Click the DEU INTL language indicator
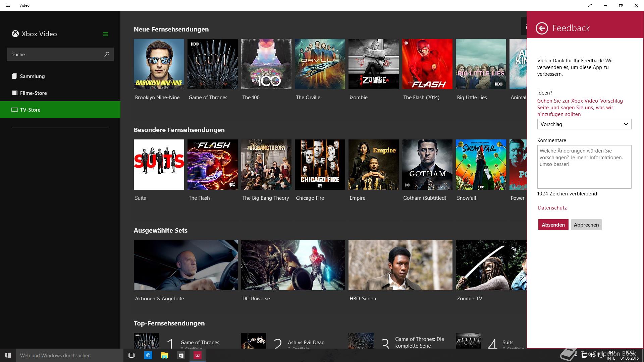 tap(611, 355)
